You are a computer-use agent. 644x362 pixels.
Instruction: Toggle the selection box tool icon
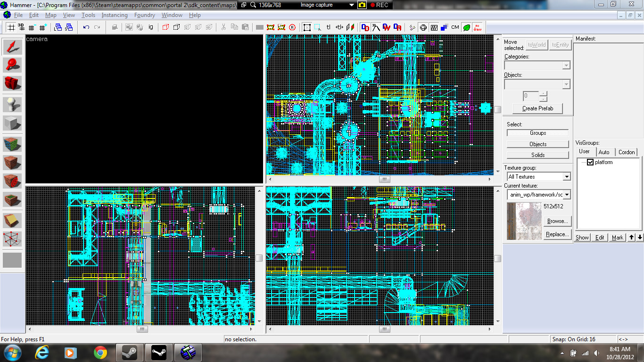tap(307, 27)
